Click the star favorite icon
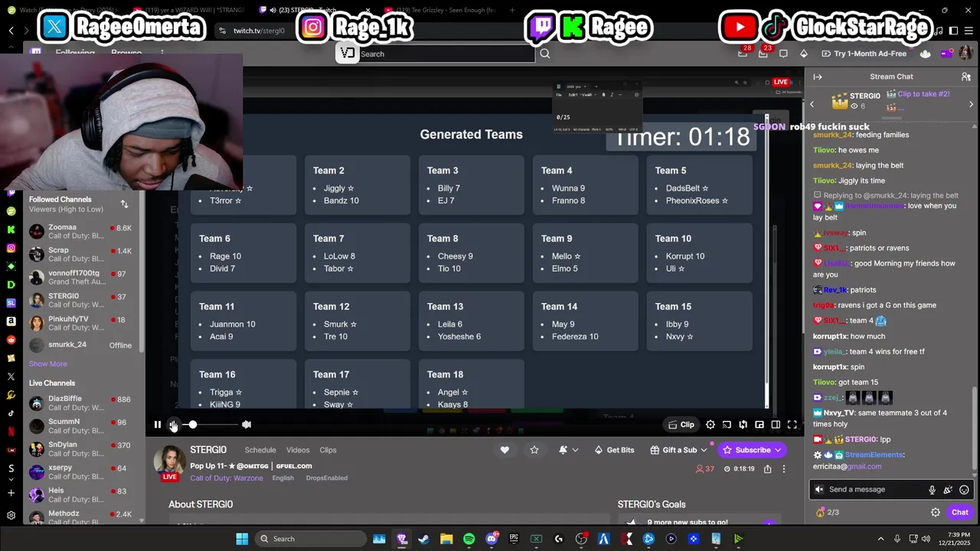 [x=534, y=450]
